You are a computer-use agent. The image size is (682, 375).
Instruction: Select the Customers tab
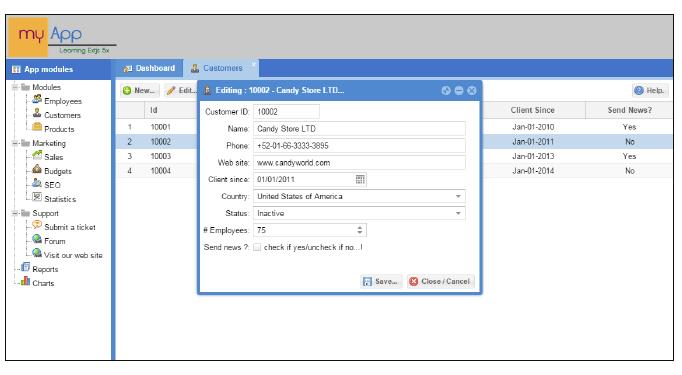(x=221, y=68)
